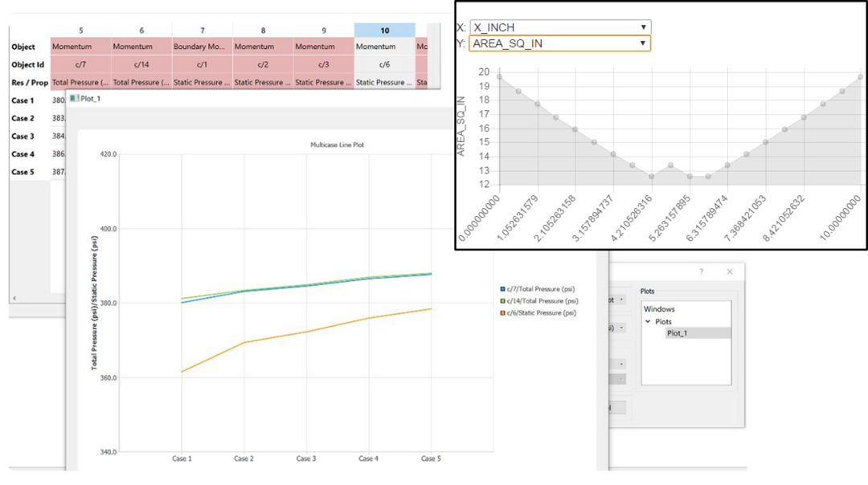
Task: Collapse the Plots tree node
Action: (648, 321)
